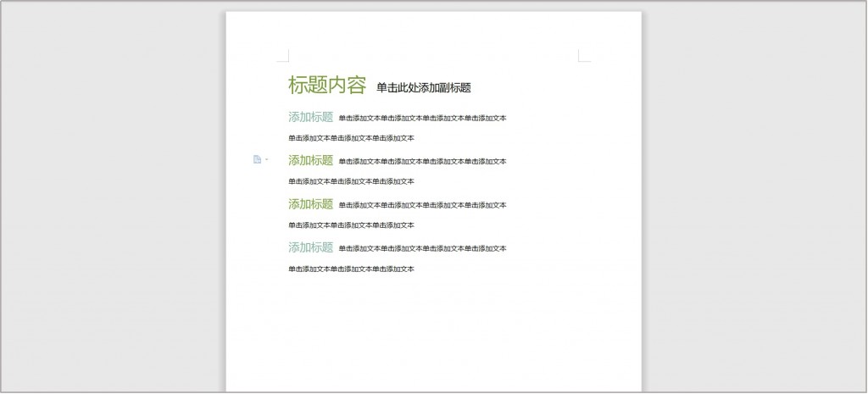Click the last 添加标题 heading on the page
Screen dimensions: 868x394
point(310,247)
